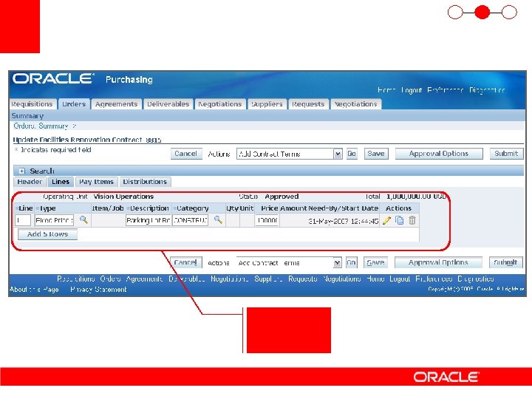Click into the Line number field
The width and height of the screenshot is (532, 399).
[x=23, y=220]
